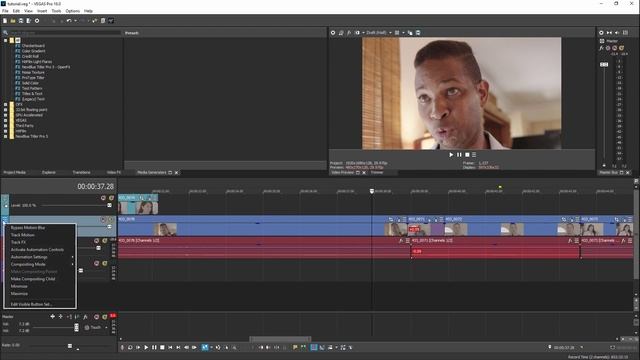This screenshot has height=360, width=640.
Task: Expand the NewBlue Titler Pro 5 folder
Action: point(6,136)
